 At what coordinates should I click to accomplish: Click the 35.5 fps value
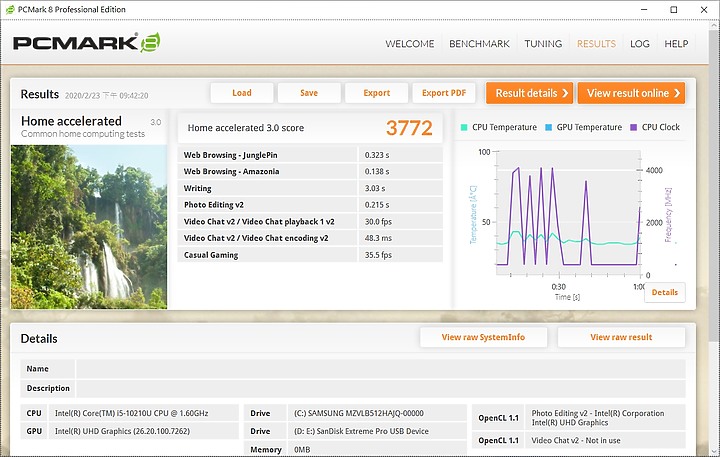(x=378, y=255)
